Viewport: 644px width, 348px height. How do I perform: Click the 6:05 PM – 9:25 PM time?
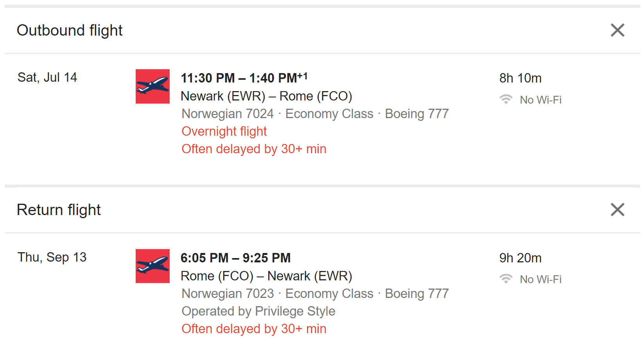235,258
